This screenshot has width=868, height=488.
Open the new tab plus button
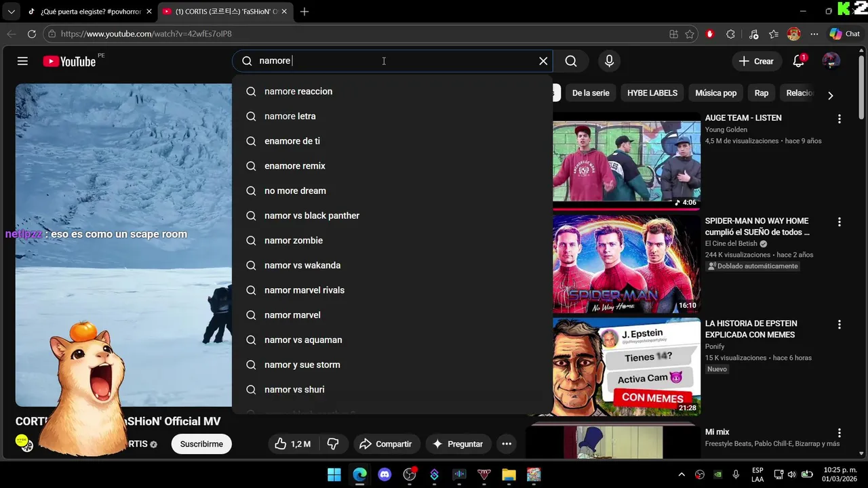click(304, 12)
